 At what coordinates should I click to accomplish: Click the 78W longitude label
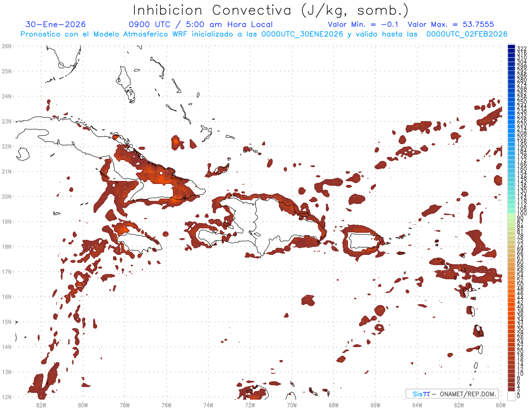tap(125, 405)
